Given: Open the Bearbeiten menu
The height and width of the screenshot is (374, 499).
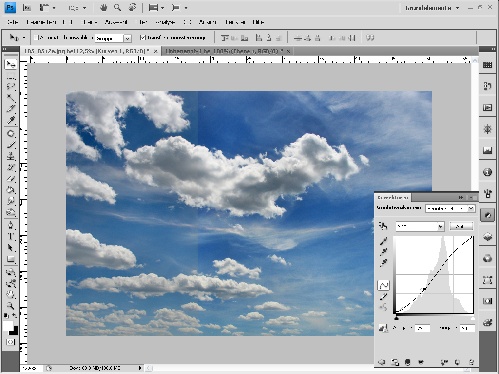Looking at the screenshot, I should [x=41, y=22].
